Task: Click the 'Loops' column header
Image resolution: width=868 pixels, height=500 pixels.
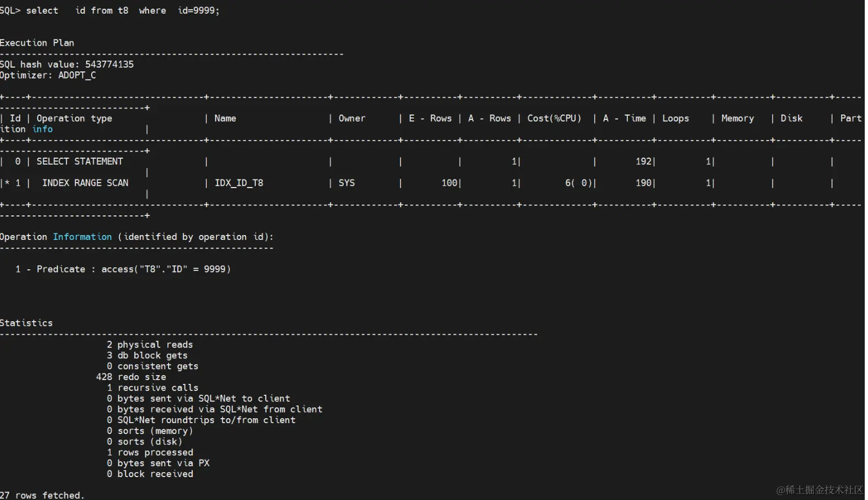Action: point(675,118)
